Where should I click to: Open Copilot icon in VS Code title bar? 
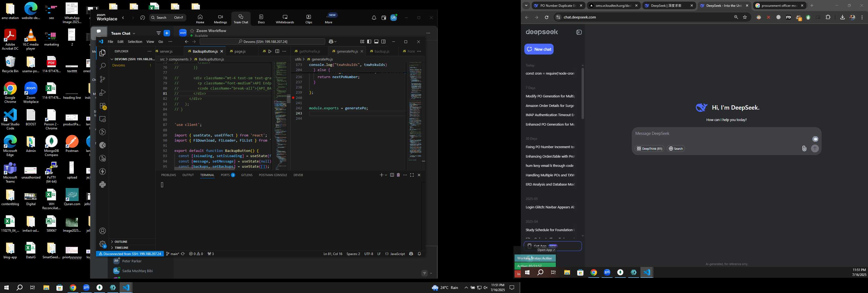click(331, 42)
